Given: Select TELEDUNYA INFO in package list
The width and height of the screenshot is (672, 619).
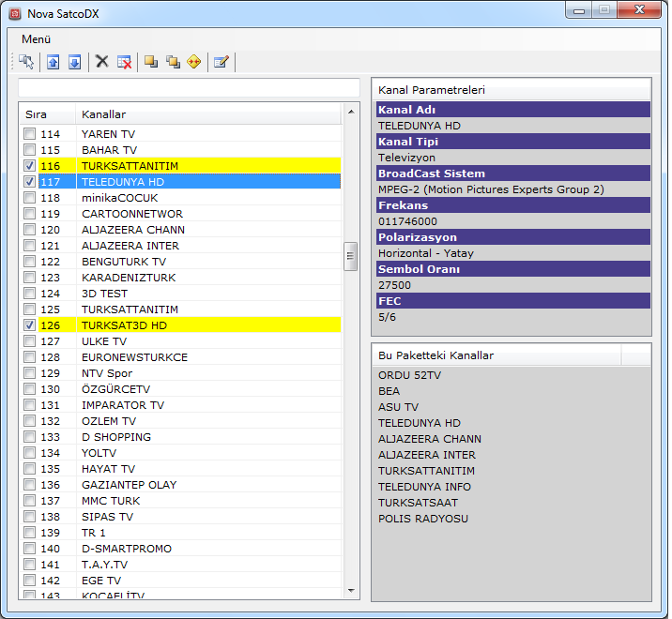Looking at the screenshot, I should click(424, 487).
